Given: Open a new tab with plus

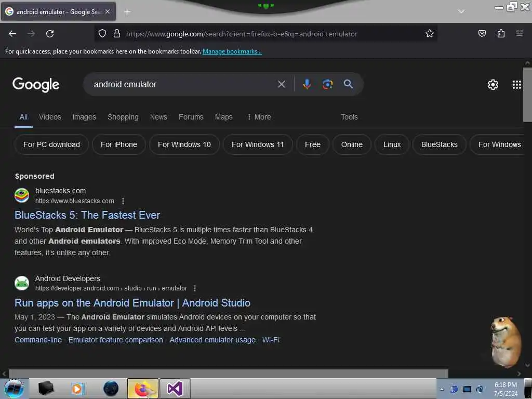Looking at the screenshot, I should (127, 12).
